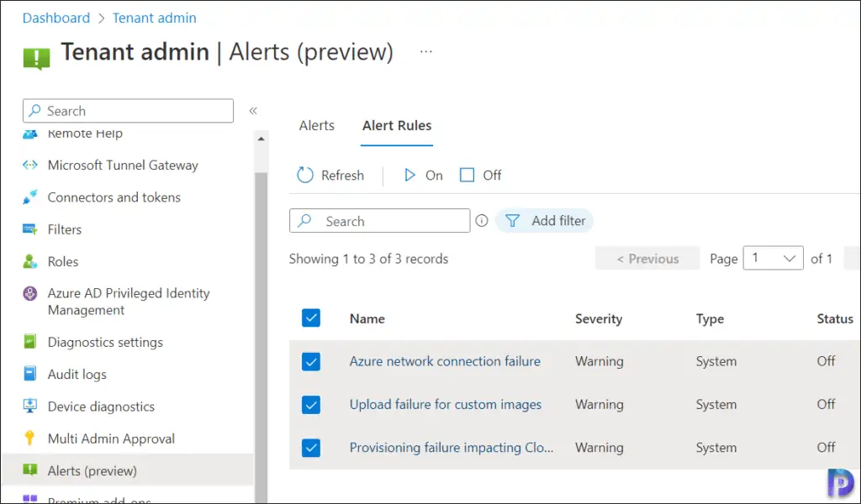Uncheck Provisioning failure impacting Cloud row
The height and width of the screenshot is (504, 861).
[311, 448]
